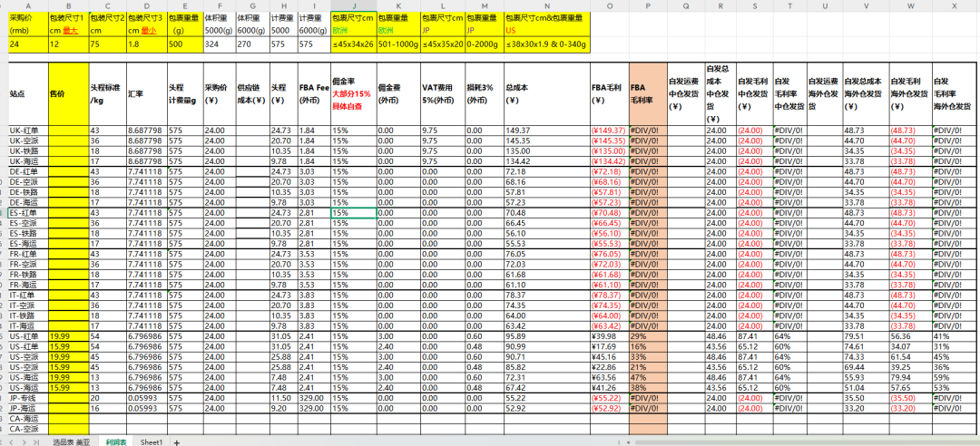Select the FR-海运 row label

[x=28, y=285]
